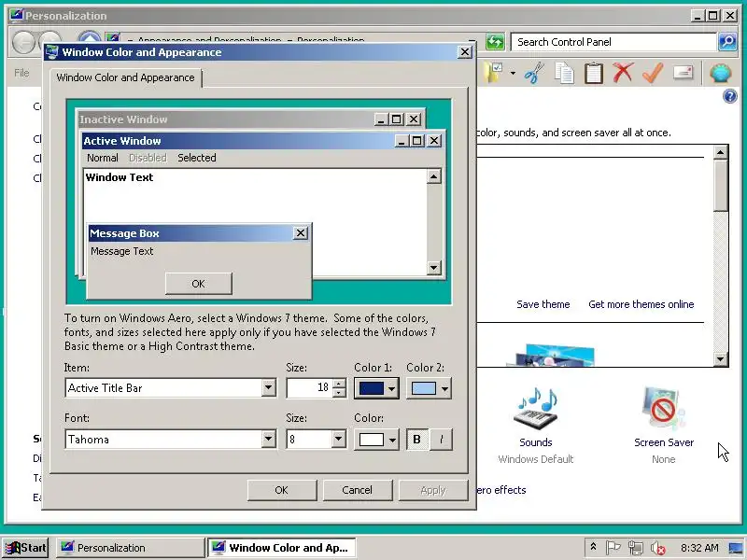747x560 pixels.
Task: Open the font Color dropdown arrow
Action: tap(392, 440)
